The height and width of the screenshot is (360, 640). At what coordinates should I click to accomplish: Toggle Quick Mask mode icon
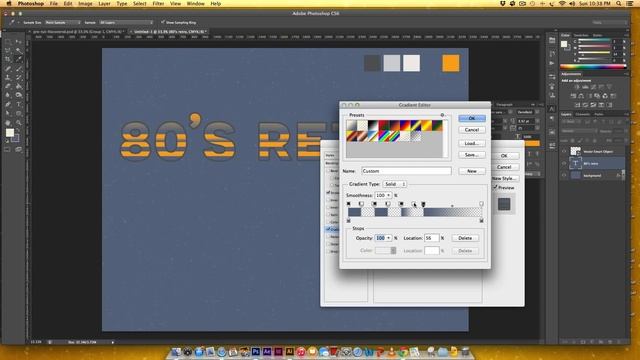[8, 150]
